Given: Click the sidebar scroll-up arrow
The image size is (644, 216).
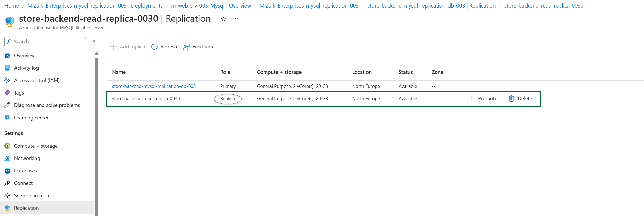Looking at the screenshot, I should coord(96,53).
